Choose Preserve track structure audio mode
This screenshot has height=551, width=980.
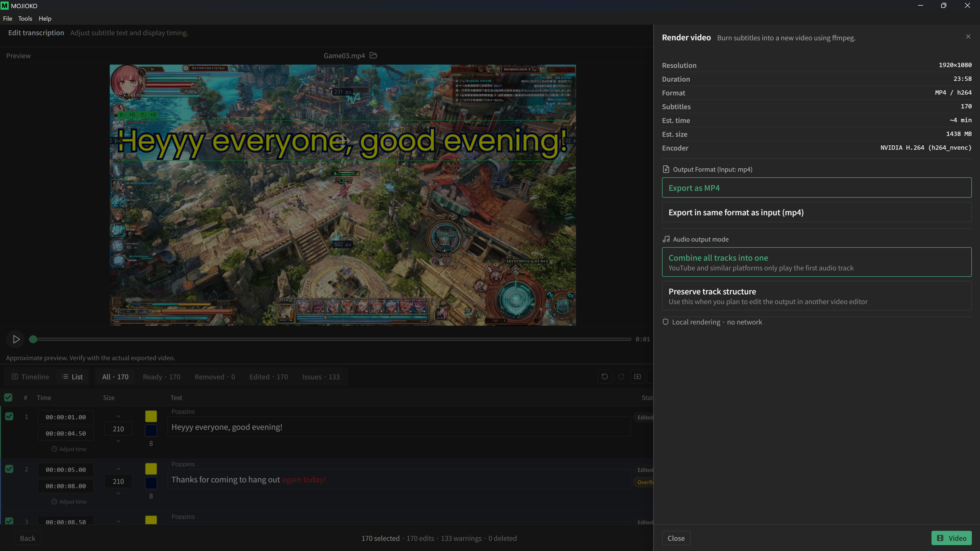coord(816,296)
